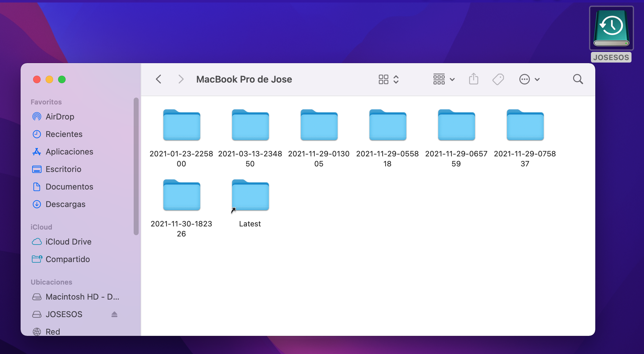Go back with the left chevron

point(159,79)
